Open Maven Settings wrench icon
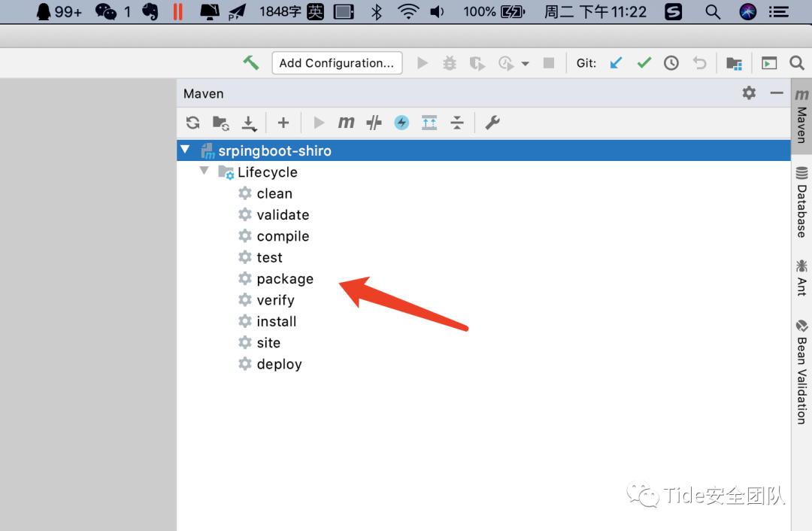The width and height of the screenshot is (812, 531). point(492,123)
